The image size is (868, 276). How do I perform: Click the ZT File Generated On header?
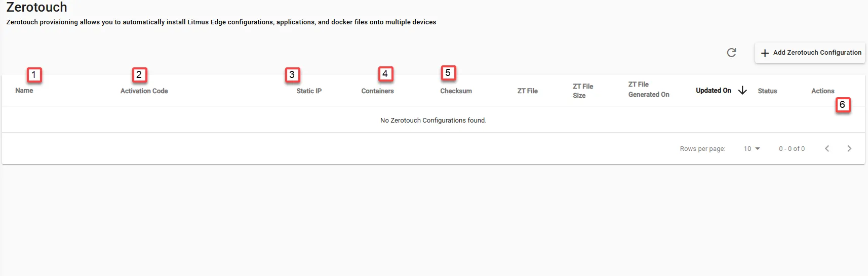click(649, 89)
